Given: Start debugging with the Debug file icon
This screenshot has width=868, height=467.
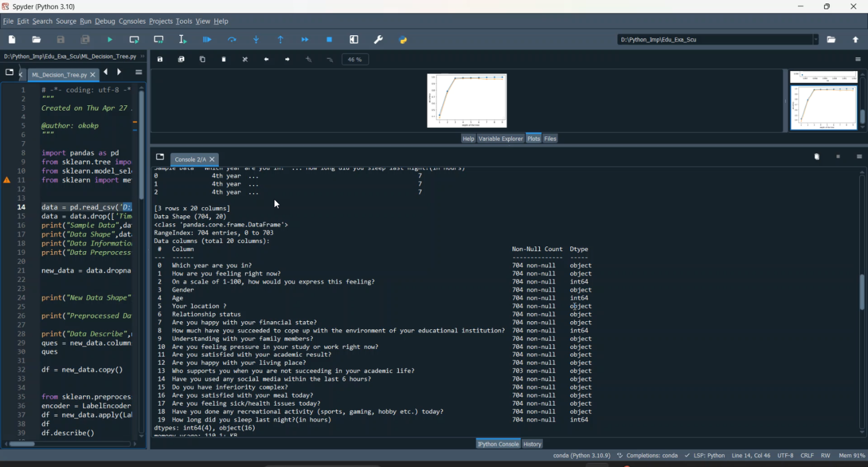Looking at the screenshot, I should point(207,40).
